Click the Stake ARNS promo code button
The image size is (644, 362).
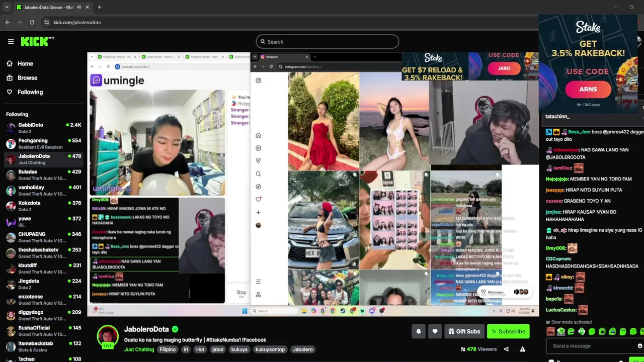[588, 89]
